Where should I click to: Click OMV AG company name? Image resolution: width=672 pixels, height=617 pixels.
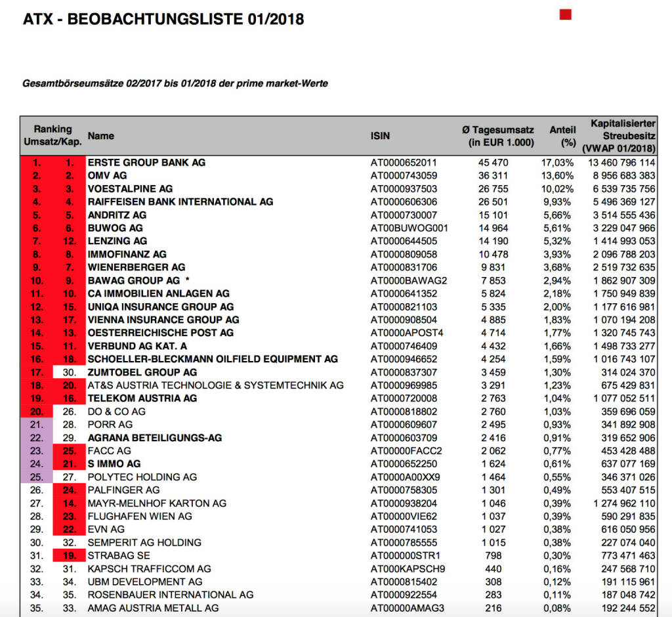coord(108,175)
